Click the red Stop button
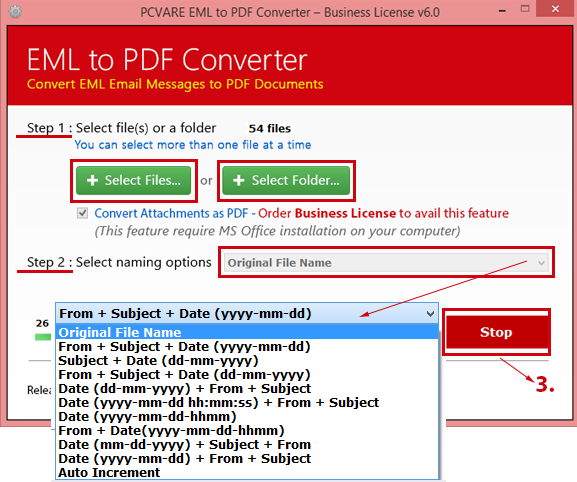The height and width of the screenshot is (482, 577). [496, 332]
